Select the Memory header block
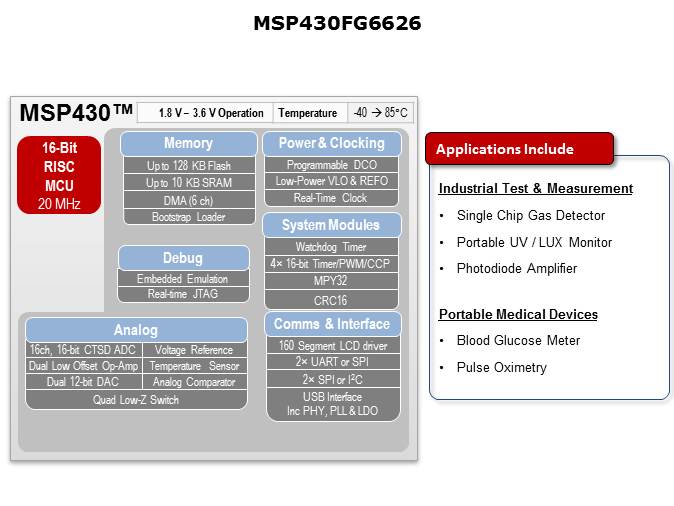674x506 pixels. click(188, 144)
